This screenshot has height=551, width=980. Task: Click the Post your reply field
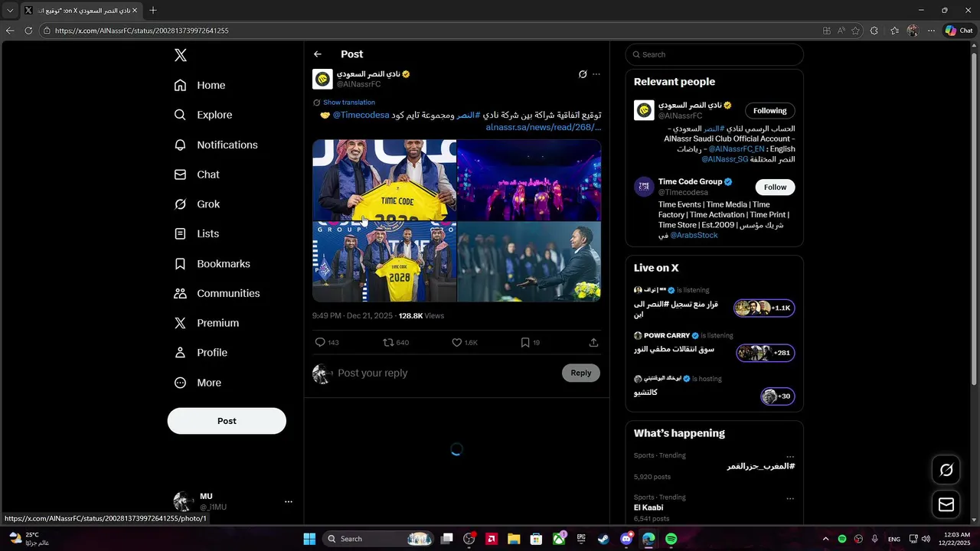[448, 373]
